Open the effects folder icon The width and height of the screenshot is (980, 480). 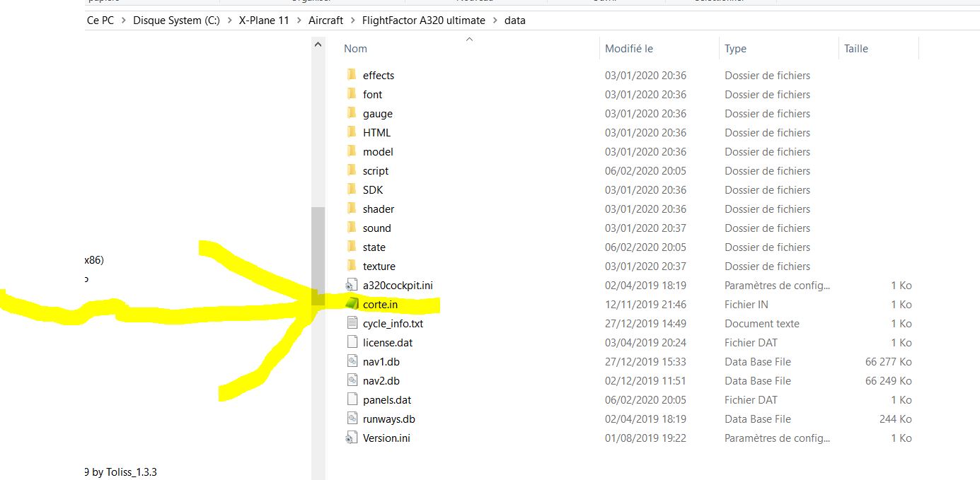point(352,75)
